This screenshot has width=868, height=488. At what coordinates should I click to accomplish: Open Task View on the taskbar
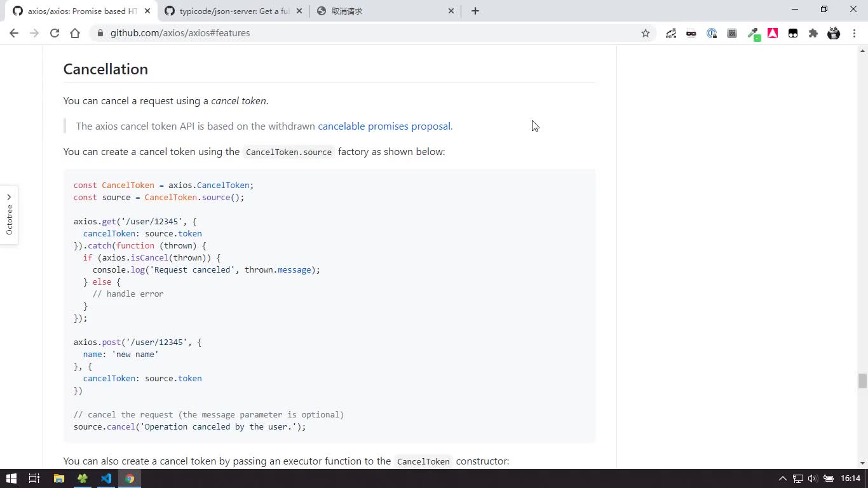(x=34, y=478)
